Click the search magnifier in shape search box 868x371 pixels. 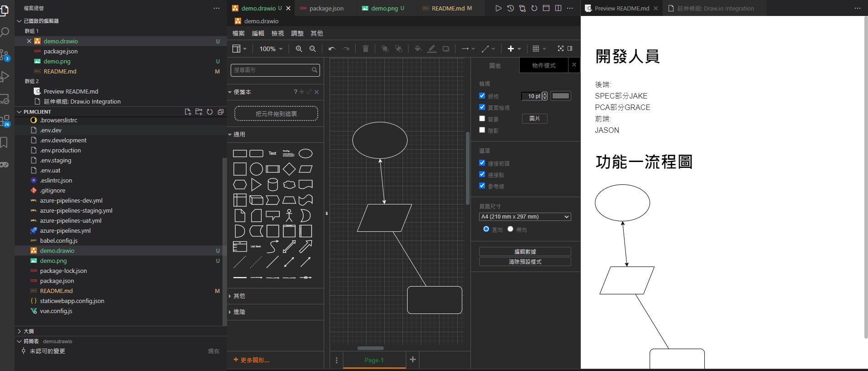click(315, 70)
